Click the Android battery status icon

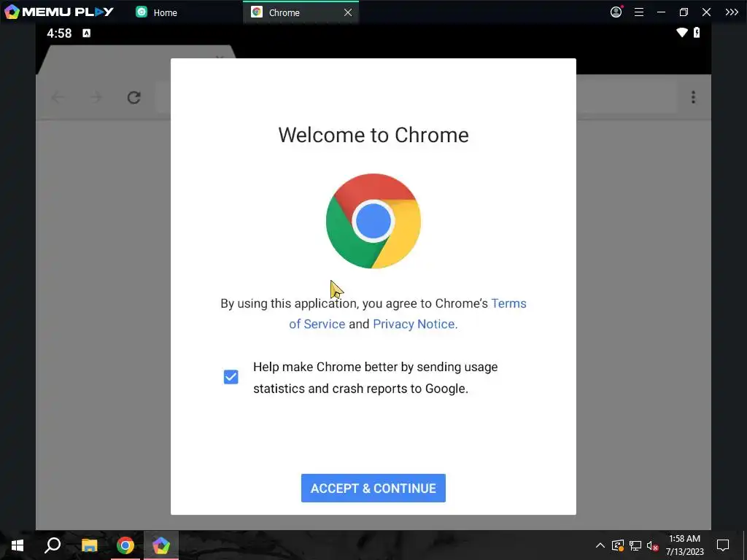pos(697,32)
